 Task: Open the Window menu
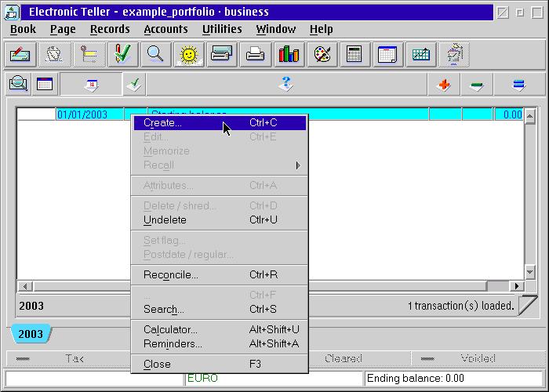coord(276,29)
